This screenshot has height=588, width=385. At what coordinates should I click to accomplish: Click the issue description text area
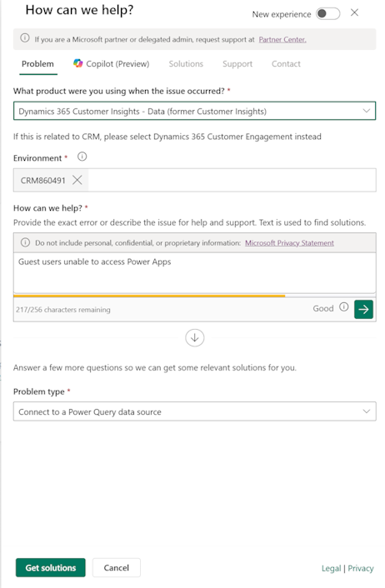pos(194,272)
